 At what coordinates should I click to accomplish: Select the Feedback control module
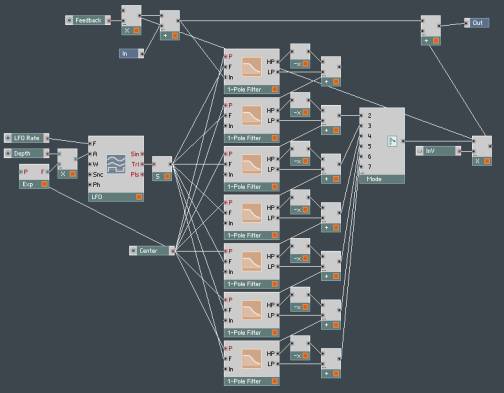point(88,20)
